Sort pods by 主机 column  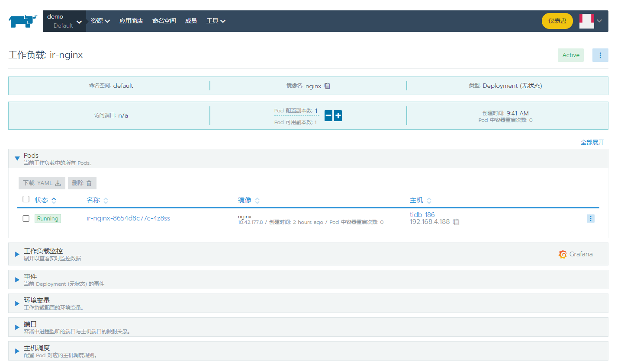pos(421,200)
